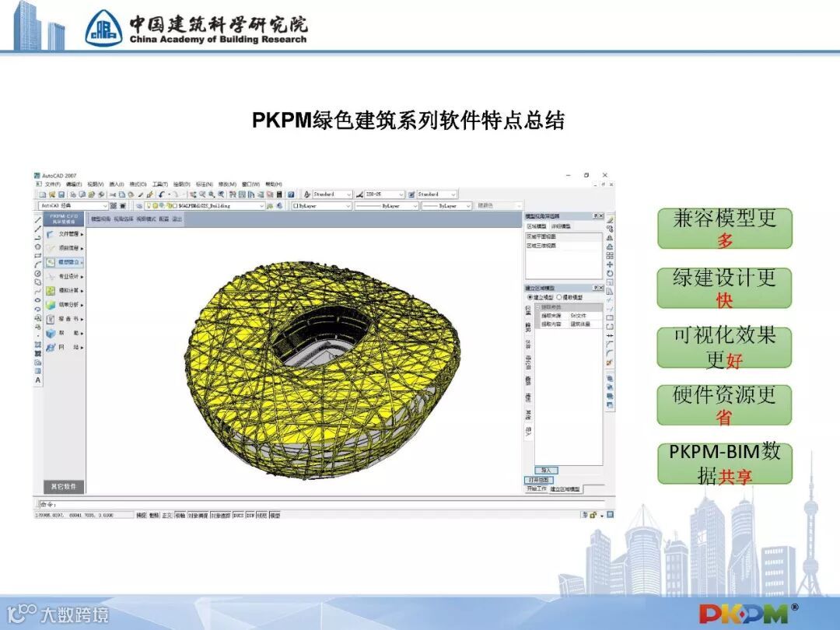Select the Line draw tool in left toolbar
The height and width of the screenshot is (630, 840).
(37, 220)
